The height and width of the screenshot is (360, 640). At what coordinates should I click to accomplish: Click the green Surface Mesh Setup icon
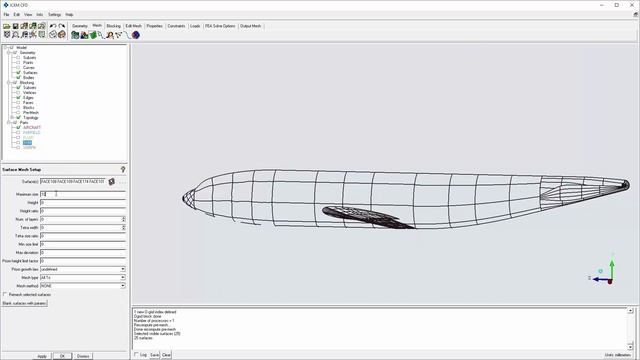(93, 36)
